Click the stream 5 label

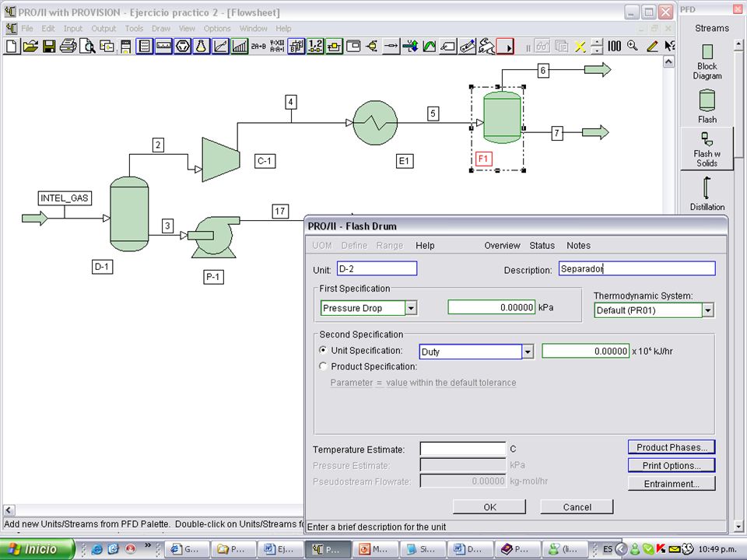click(x=433, y=114)
